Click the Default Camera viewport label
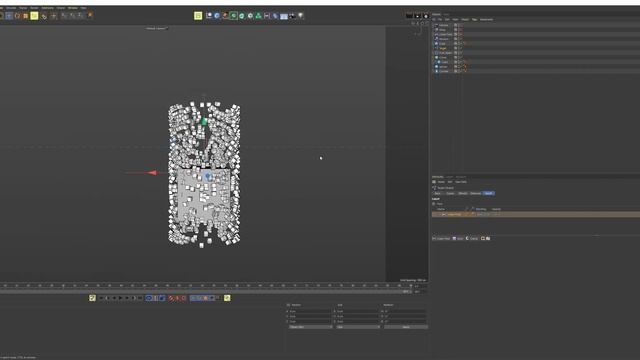 [157, 29]
